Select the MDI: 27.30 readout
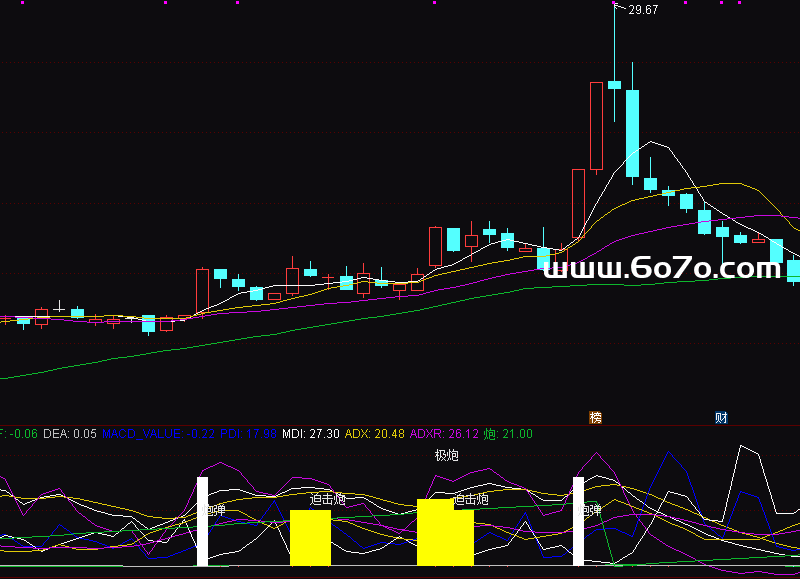 310,434
